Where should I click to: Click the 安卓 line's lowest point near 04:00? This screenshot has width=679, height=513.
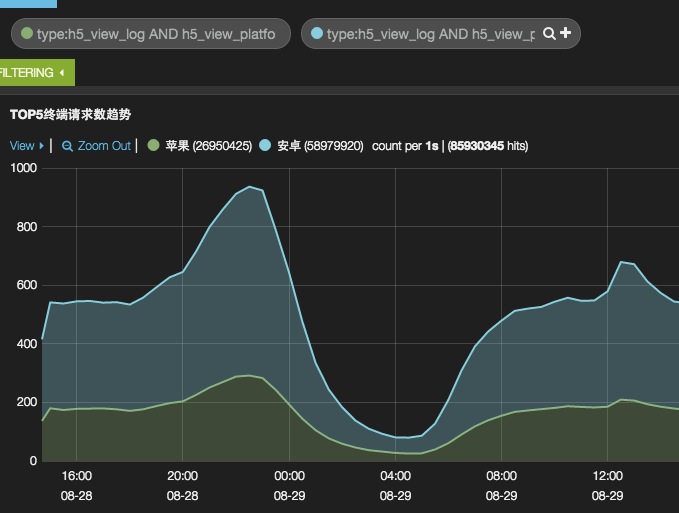pos(400,437)
